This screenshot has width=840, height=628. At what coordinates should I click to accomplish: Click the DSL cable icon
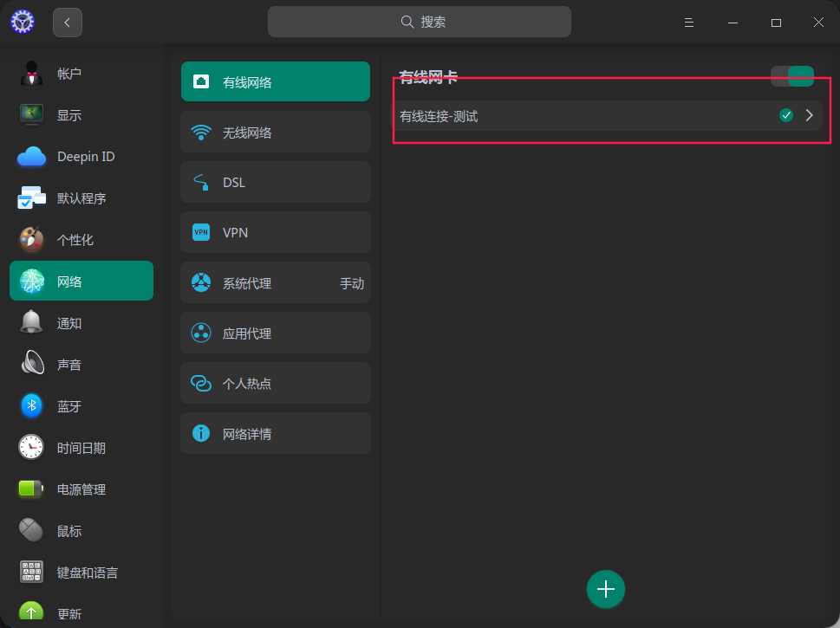pyautogui.click(x=201, y=182)
